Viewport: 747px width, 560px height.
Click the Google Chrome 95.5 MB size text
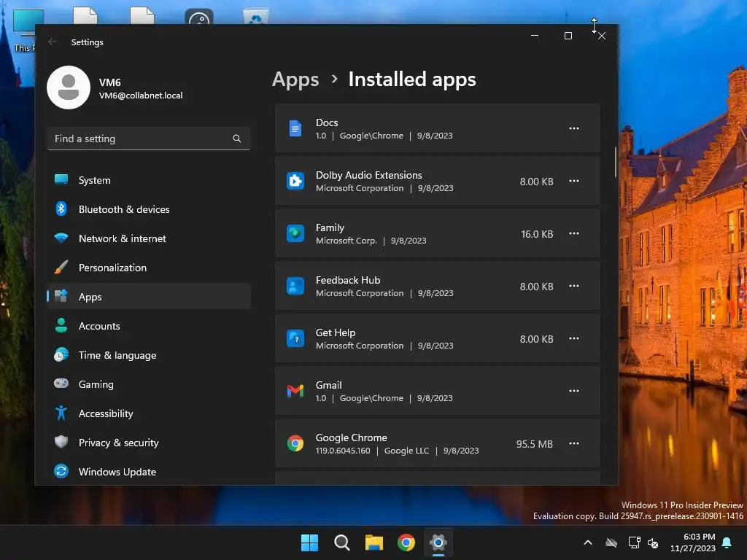pos(535,444)
